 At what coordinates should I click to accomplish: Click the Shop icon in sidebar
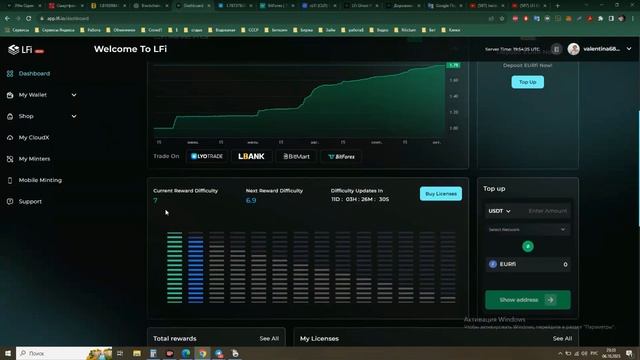10,116
